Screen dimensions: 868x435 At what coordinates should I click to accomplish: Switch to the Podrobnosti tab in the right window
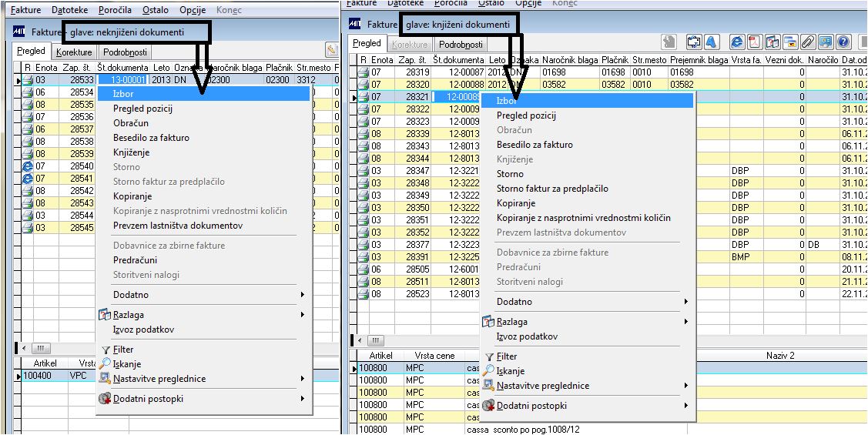click(x=461, y=45)
